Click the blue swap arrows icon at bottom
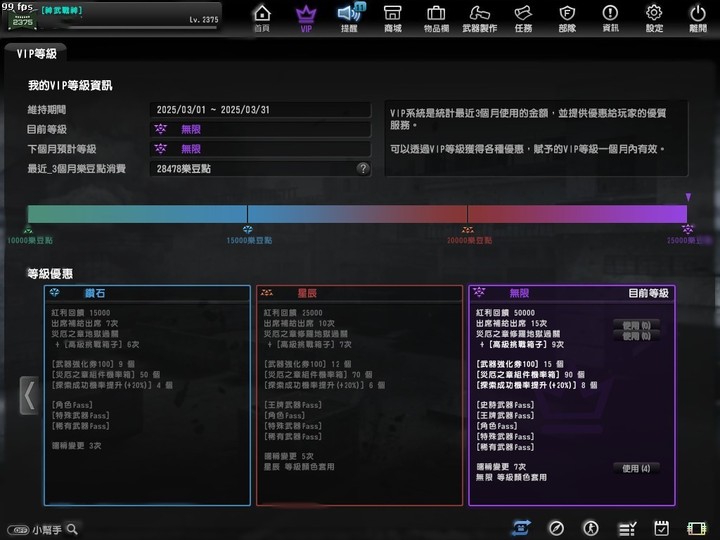This screenshot has height=540, width=720. pos(522,529)
